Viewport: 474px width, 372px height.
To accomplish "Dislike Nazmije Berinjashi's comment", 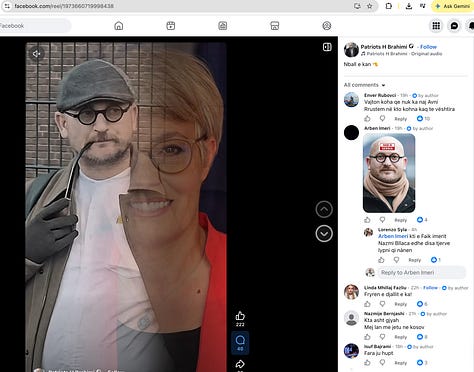I will (x=382, y=337).
